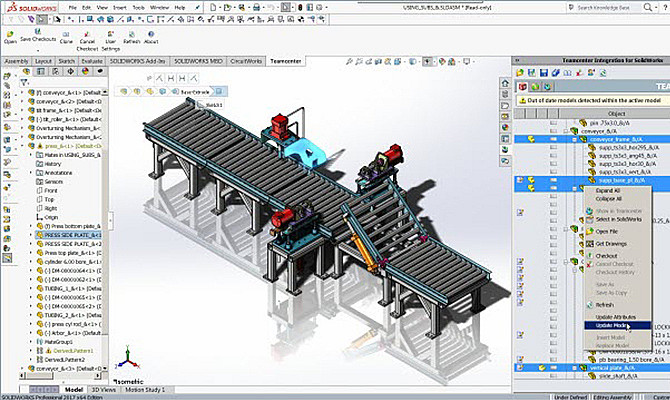Open the Insert menu
Image resolution: width=670 pixels, height=400 pixels.
(x=120, y=8)
